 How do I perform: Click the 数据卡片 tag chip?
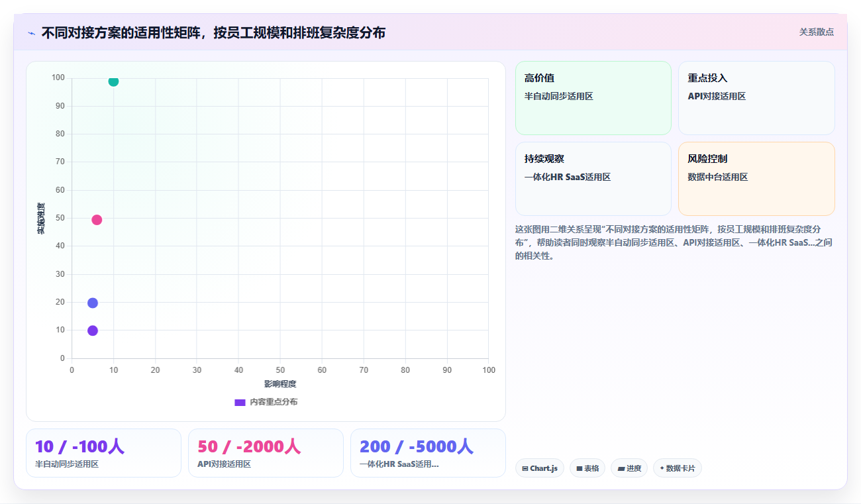point(678,468)
